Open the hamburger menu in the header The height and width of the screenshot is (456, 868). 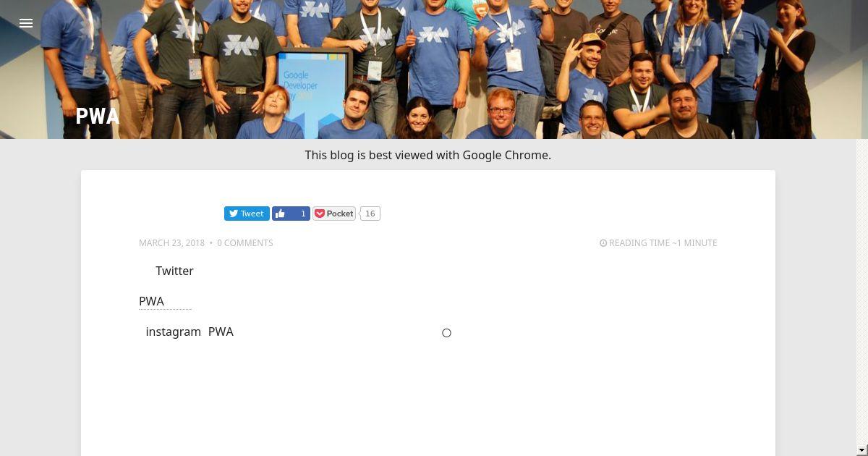pyautogui.click(x=26, y=23)
